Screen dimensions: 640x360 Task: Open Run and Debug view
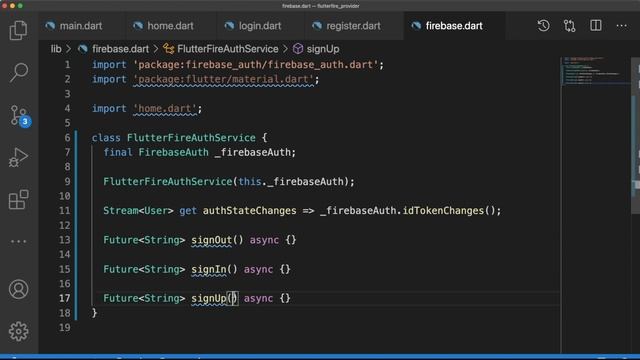(x=18, y=158)
